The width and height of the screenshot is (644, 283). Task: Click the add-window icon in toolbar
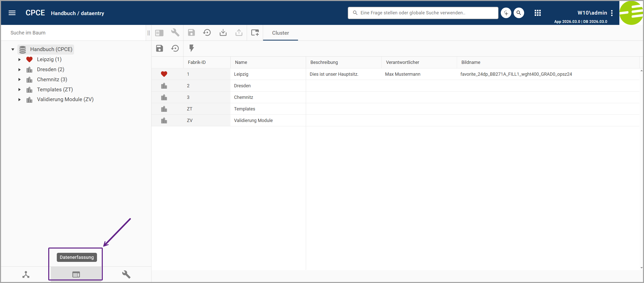coord(255,33)
